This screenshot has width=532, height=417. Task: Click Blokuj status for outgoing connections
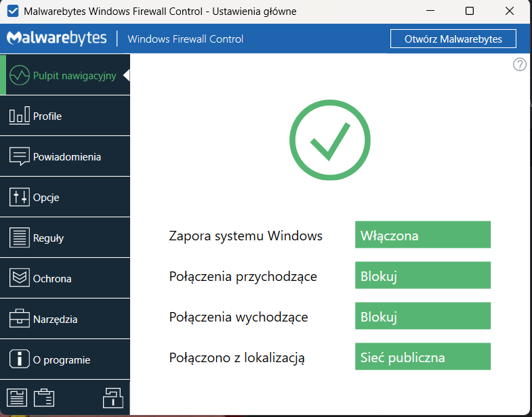[x=422, y=316]
